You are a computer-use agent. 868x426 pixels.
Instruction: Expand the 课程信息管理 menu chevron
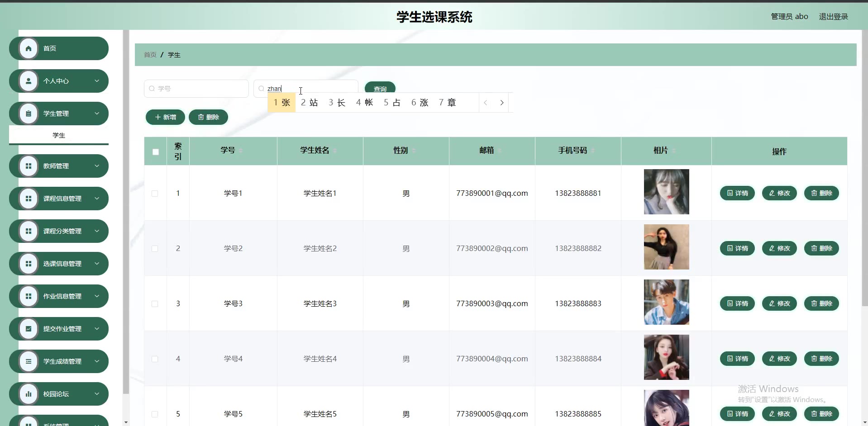(x=97, y=199)
